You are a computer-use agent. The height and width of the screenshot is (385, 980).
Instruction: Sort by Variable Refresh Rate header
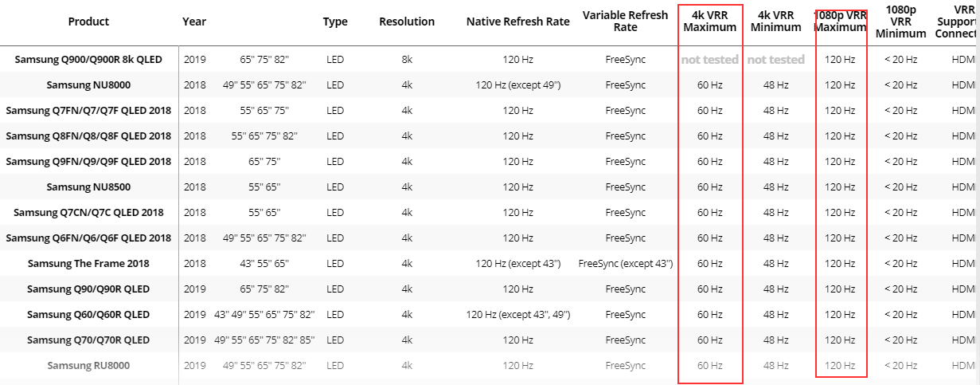pos(626,22)
